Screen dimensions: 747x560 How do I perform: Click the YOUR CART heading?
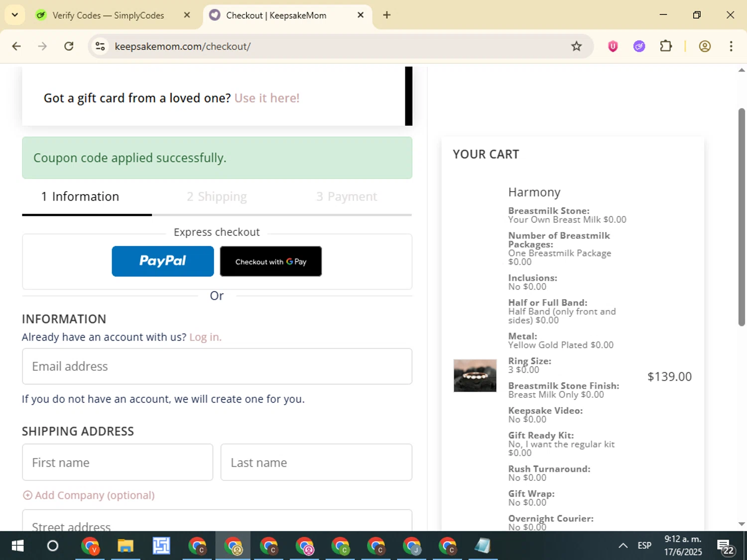(x=486, y=154)
